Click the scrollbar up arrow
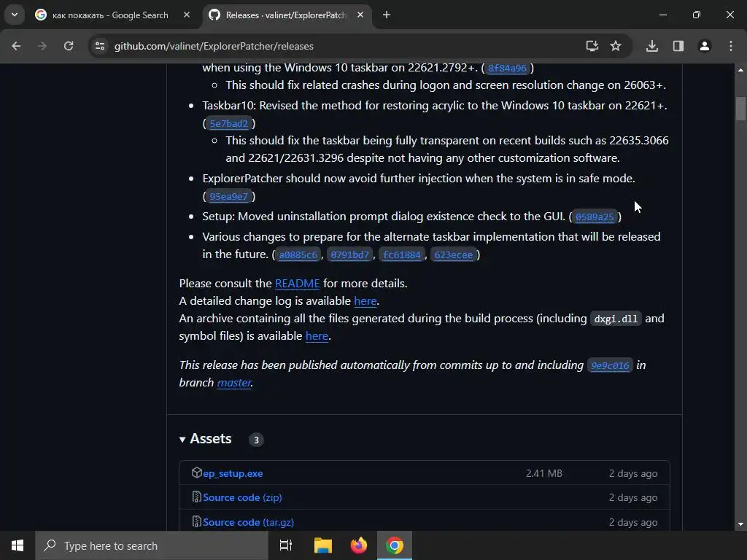 740,70
